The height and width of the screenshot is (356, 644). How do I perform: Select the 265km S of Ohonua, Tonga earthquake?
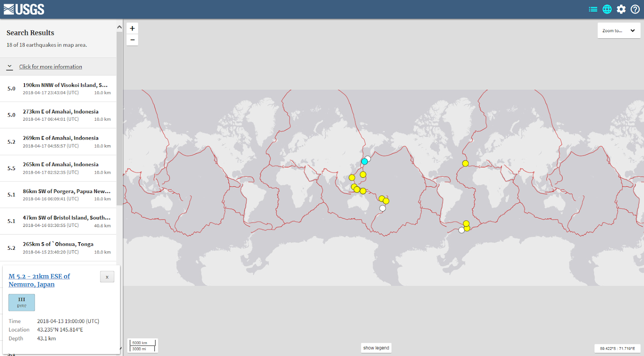(58, 248)
